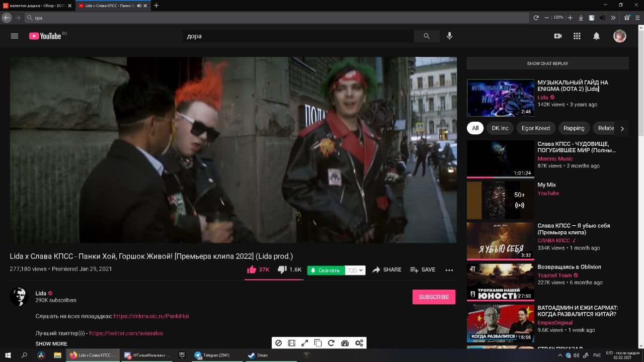
Task: Click the SHARE arrow button
Action: tap(386, 270)
